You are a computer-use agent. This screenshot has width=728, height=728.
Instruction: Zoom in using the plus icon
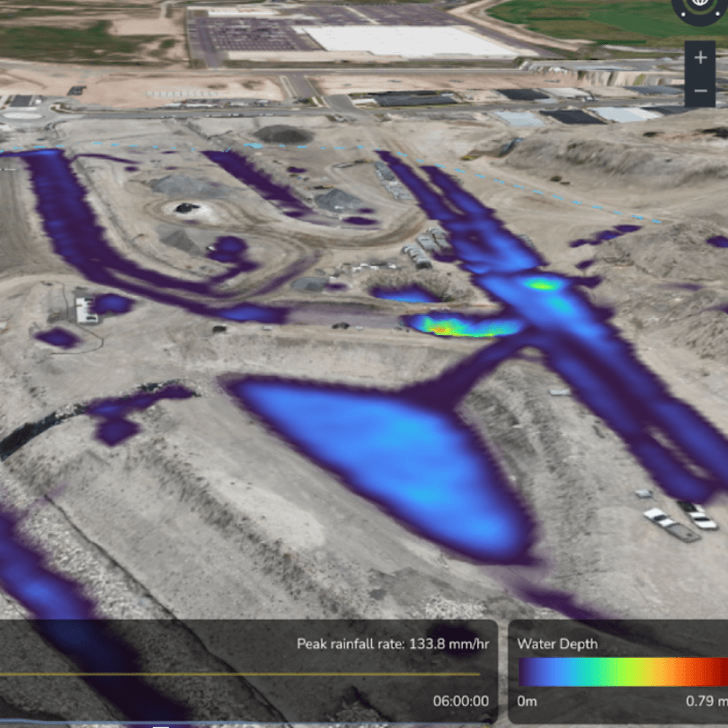700,57
